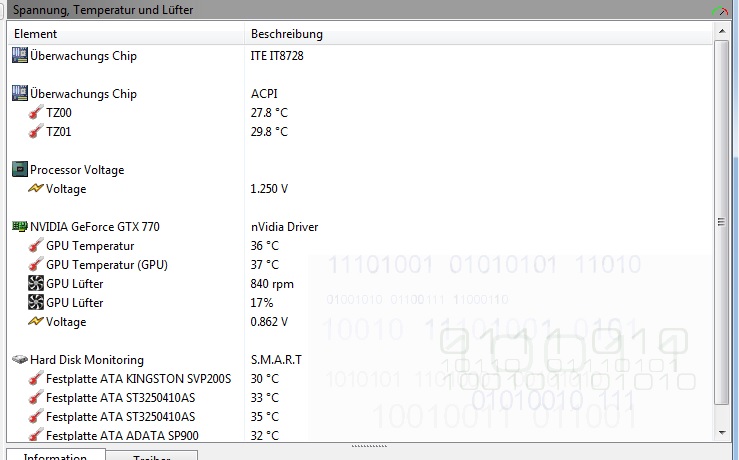Select the NVIDIA GeForce GTX 770 row
The height and width of the screenshot is (460, 739).
(95, 227)
